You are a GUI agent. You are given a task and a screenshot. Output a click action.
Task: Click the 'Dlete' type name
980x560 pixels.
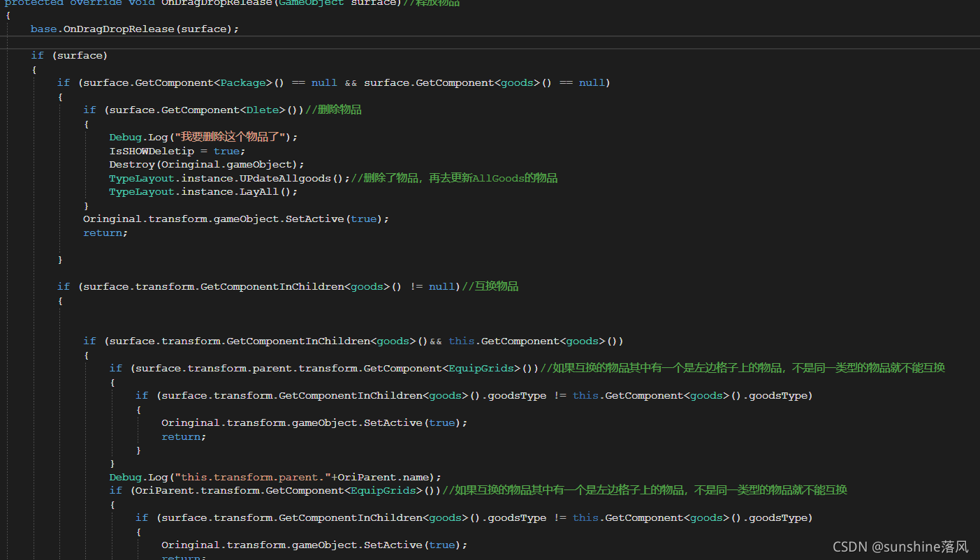[x=263, y=110]
